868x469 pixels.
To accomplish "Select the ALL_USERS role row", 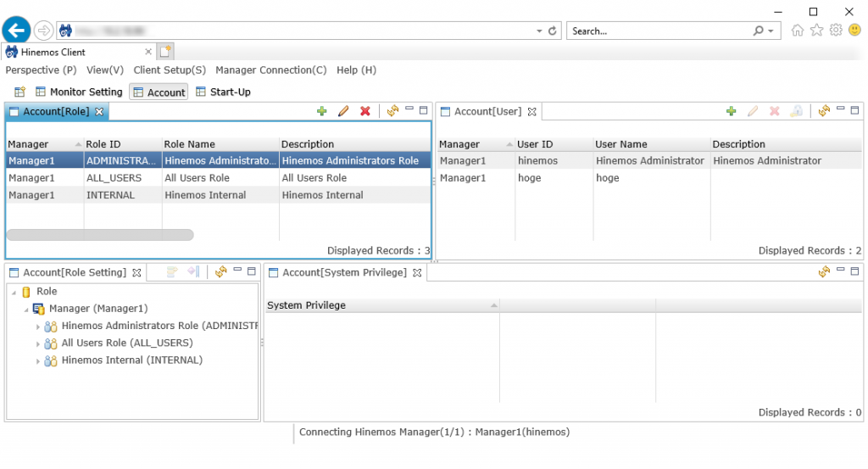I will coord(218,178).
